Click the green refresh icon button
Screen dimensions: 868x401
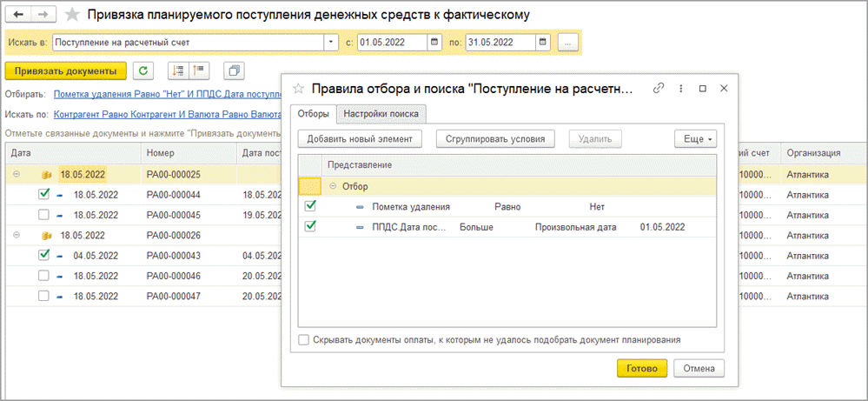coord(143,70)
